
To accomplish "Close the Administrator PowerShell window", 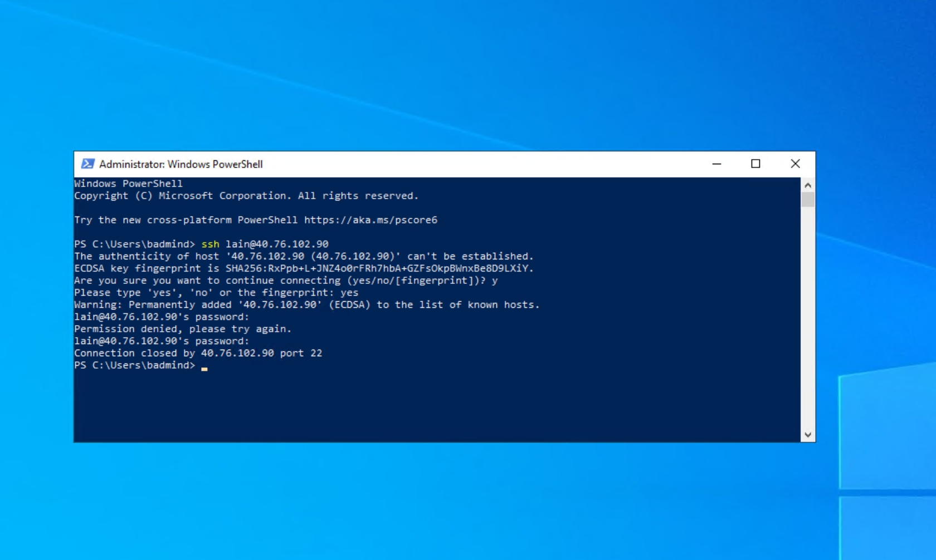I will [x=795, y=164].
